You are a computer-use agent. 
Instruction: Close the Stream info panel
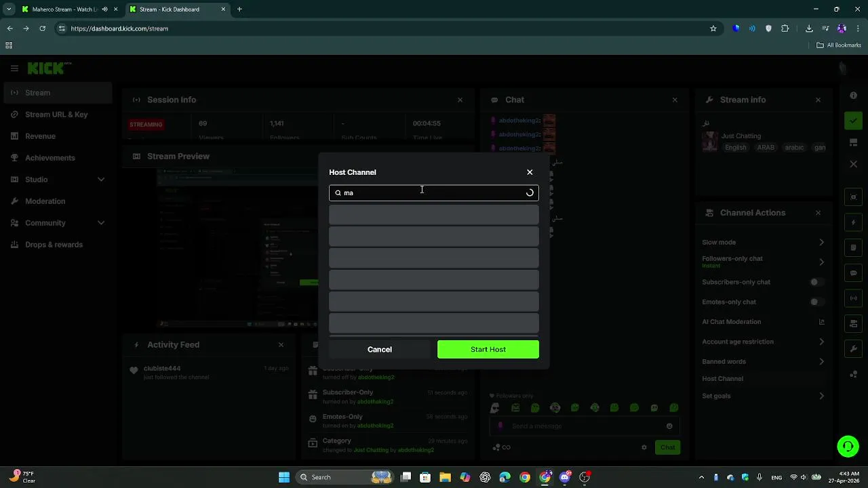tap(818, 100)
